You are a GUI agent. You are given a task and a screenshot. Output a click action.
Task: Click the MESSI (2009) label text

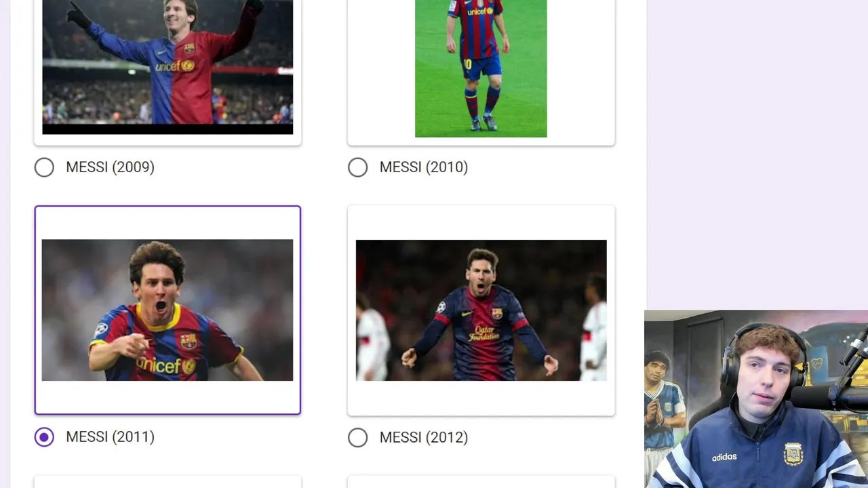pos(110,167)
